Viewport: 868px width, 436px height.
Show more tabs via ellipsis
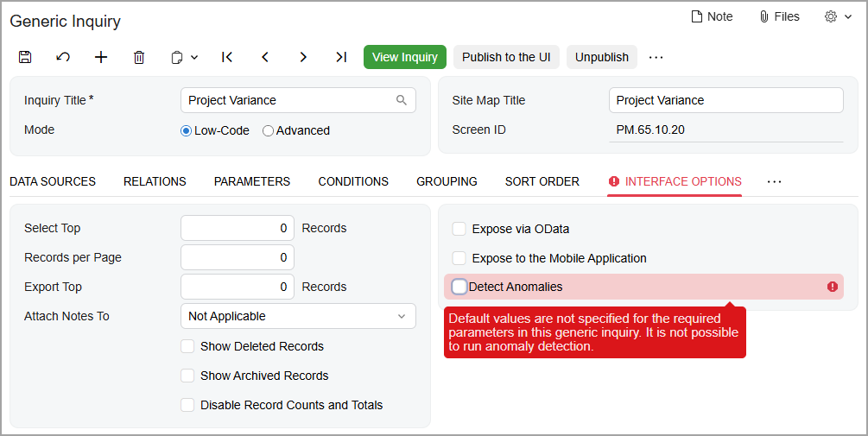click(774, 181)
